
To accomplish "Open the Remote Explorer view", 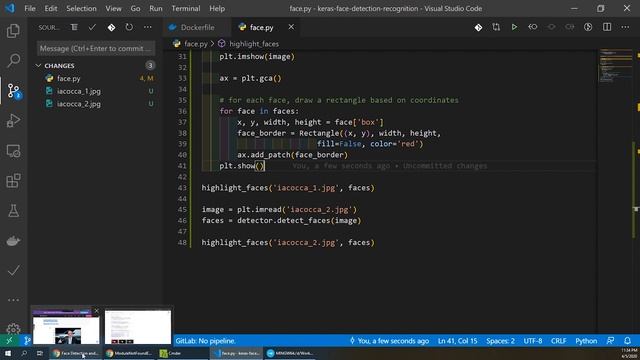I will pyautogui.click(x=13, y=151).
